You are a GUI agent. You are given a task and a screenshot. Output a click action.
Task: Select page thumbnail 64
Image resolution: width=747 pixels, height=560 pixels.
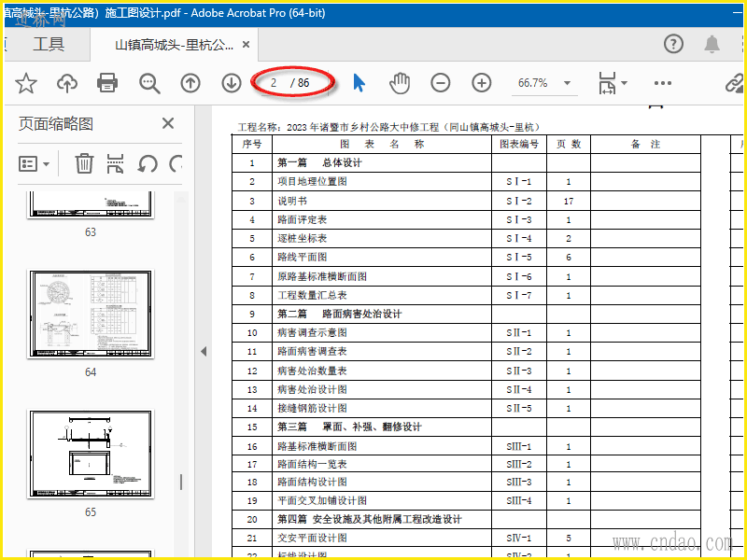click(x=91, y=314)
